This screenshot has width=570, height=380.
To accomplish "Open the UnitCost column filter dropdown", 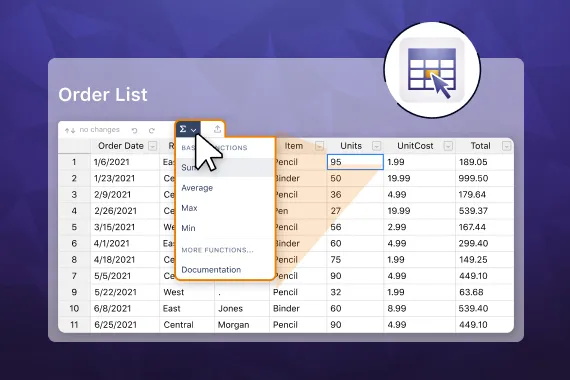I will pyautogui.click(x=448, y=146).
